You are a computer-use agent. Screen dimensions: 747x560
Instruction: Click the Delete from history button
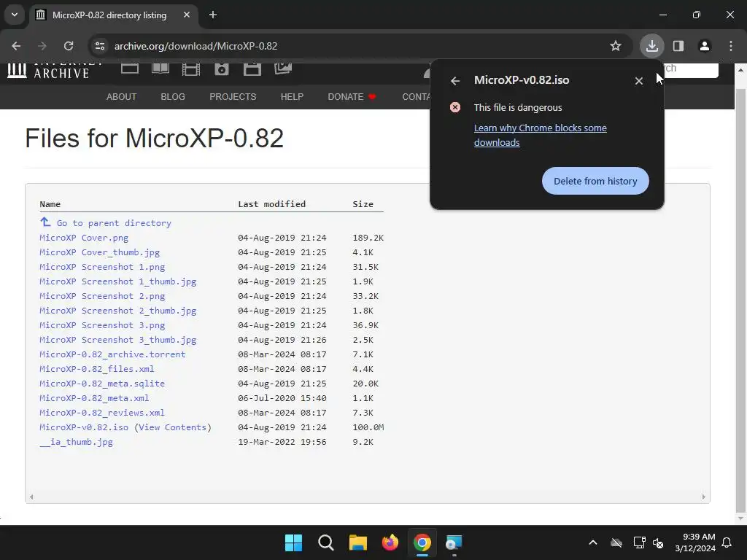[x=595, y=181]
